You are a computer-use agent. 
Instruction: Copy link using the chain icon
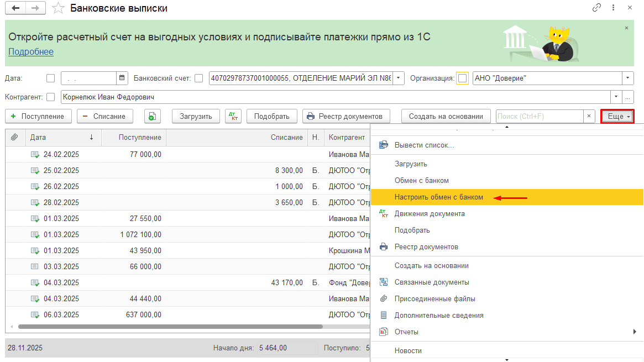click(x=596, y=8)
